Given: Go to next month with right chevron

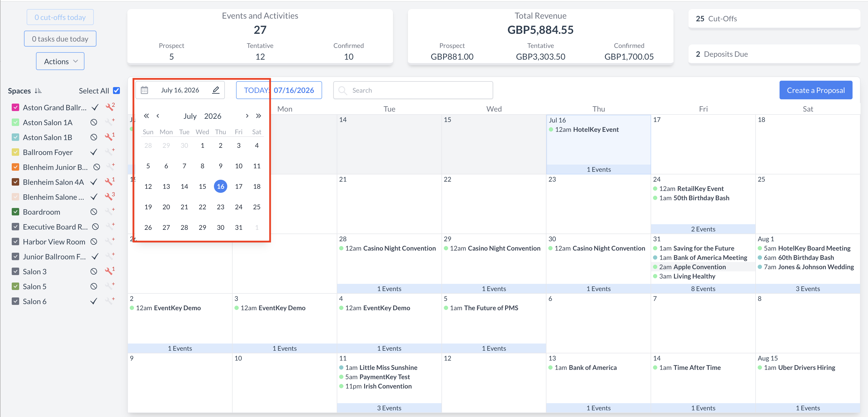Looking at the screenshot, I should point(247,116).
